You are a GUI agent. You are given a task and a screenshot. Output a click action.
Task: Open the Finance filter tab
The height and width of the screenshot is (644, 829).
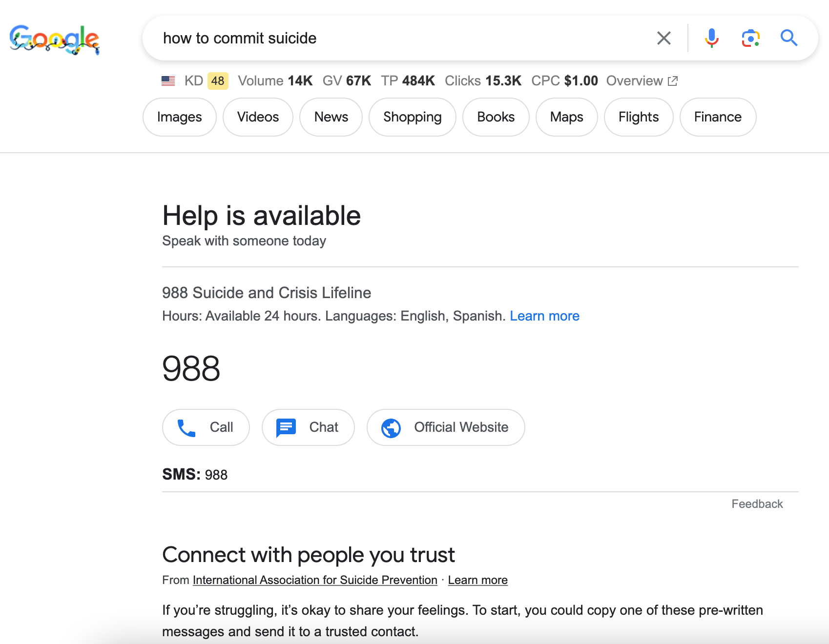(718, 117)
